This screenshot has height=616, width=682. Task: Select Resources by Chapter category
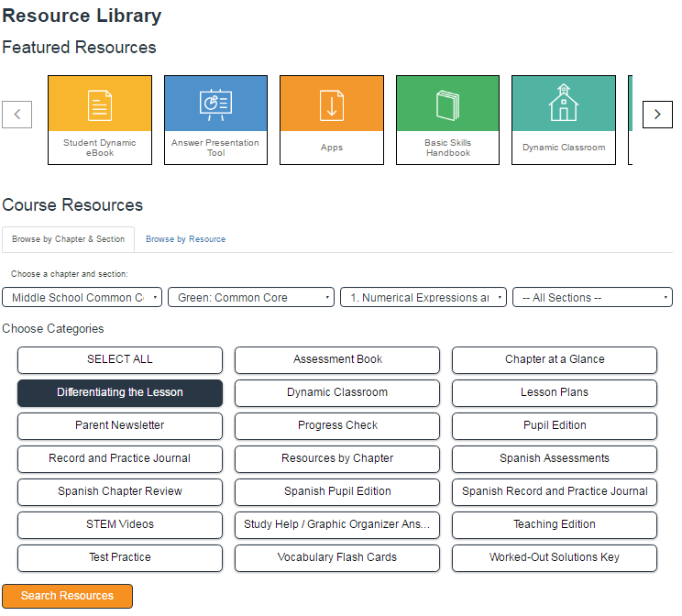click(x=337, y=459)
